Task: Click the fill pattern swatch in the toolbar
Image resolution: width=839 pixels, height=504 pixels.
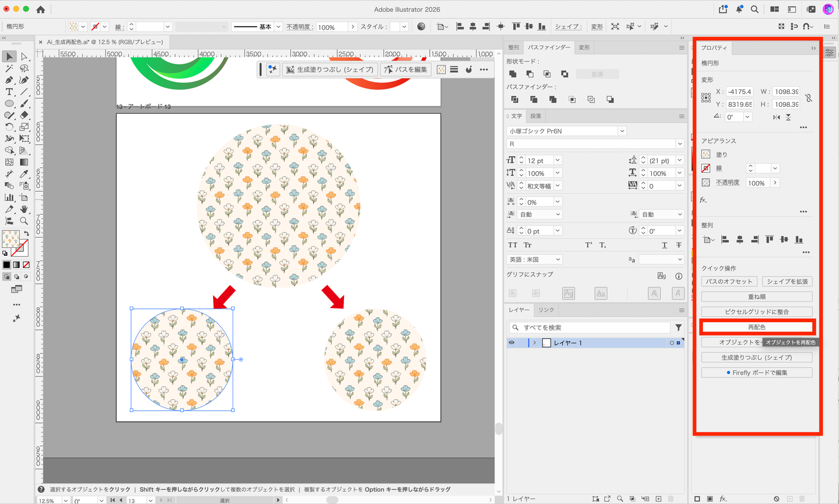Action: (10, 238)
